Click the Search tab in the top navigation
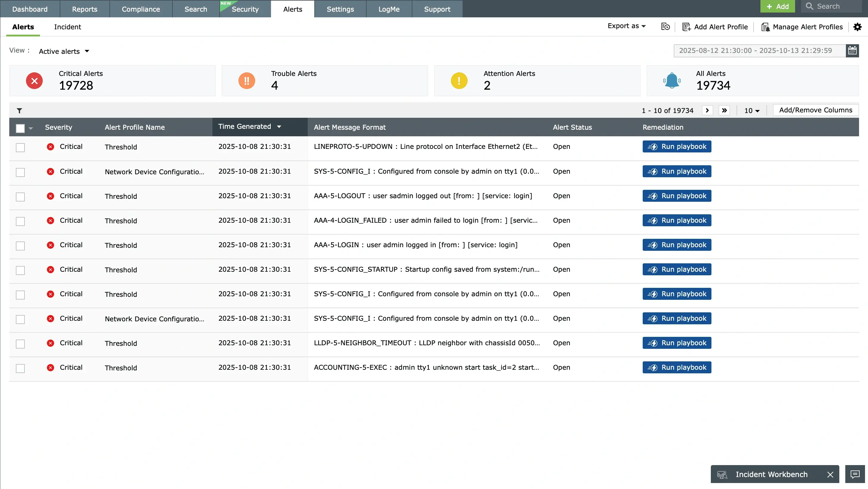Screen dimensions: 868x489 pos(196,9)
